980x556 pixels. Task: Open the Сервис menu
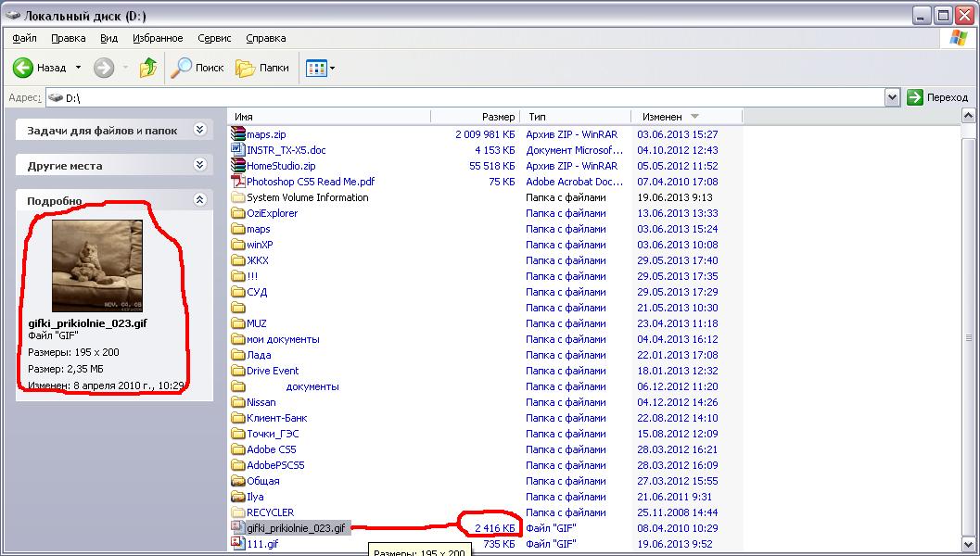point(214,38)
